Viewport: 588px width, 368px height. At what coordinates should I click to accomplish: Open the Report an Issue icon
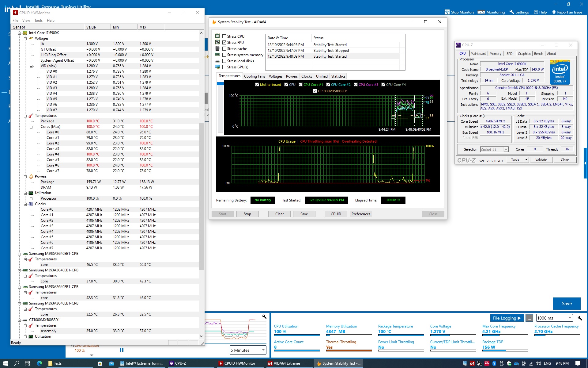coord(554,12)
